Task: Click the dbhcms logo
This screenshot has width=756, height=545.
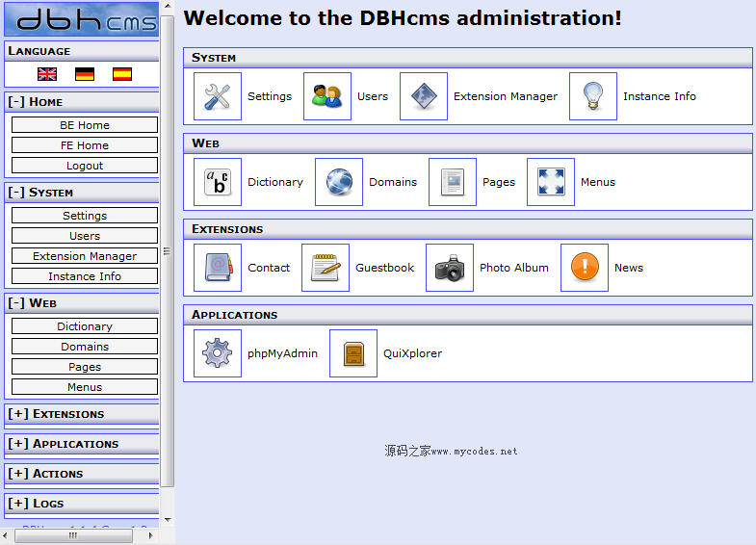Action: pyautogui.click(x=82, y=19)
